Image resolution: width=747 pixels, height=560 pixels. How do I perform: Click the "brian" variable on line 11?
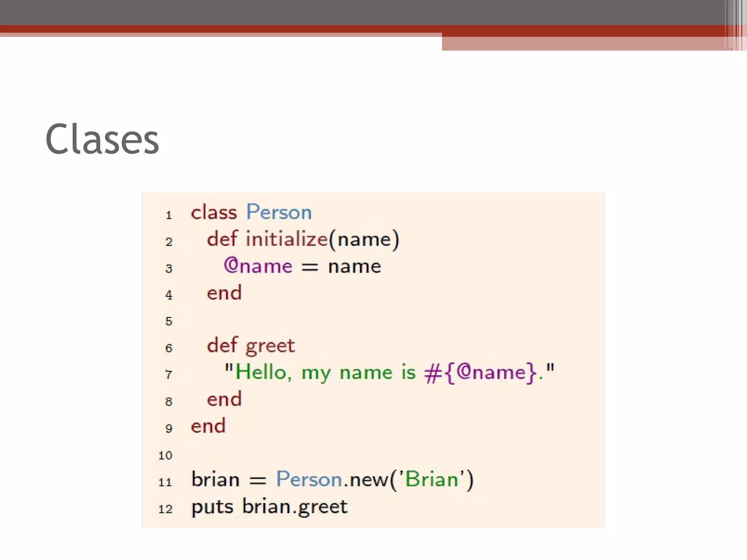[215, 479]
